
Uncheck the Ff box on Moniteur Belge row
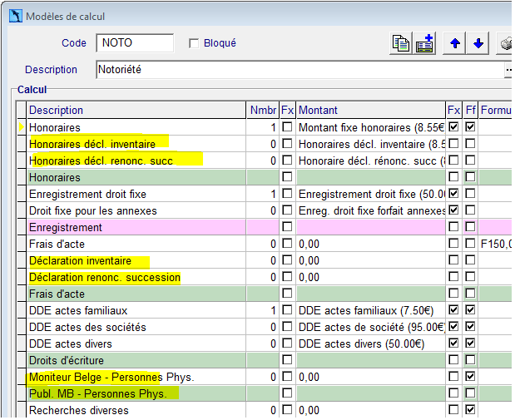pyautogui.click(x=470, y=376)
